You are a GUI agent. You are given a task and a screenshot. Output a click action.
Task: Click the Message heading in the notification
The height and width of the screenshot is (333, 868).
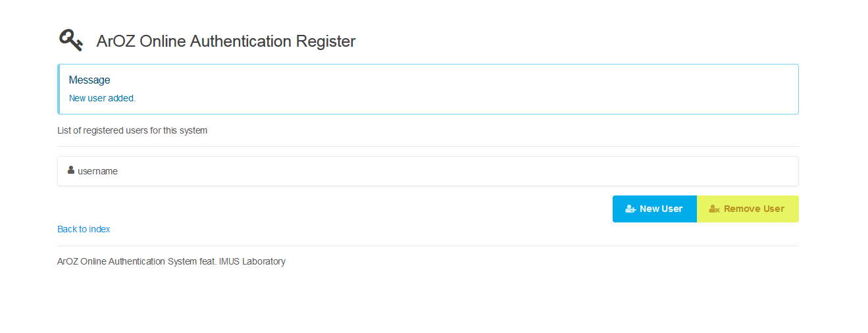pyautogui.click(x=89, y=80)
